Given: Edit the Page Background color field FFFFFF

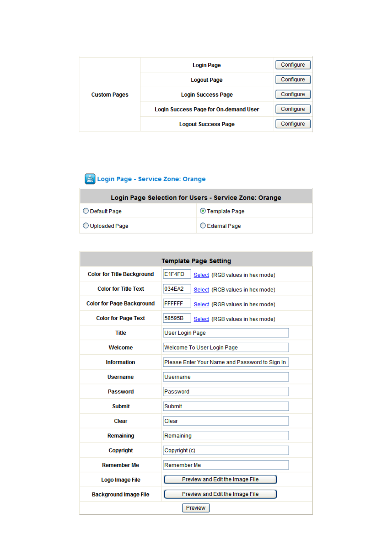Looking at the screenshot, I should coord(177,304).
